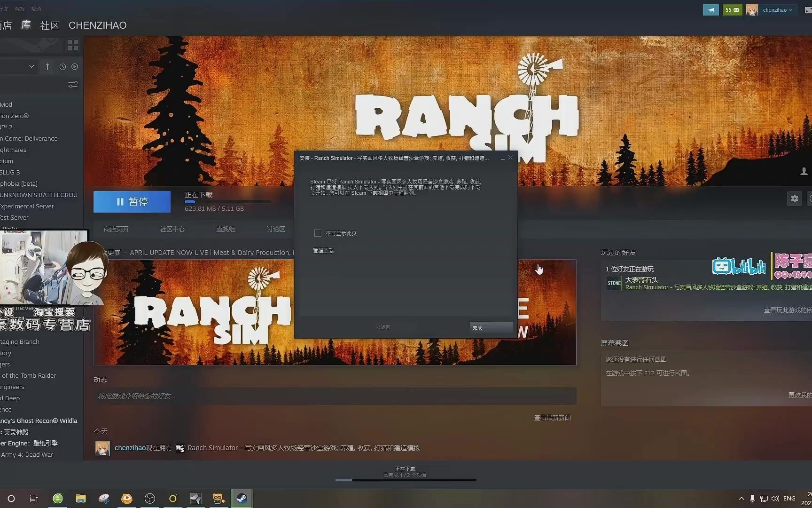Select 英灵神殿 in library list

14,432
